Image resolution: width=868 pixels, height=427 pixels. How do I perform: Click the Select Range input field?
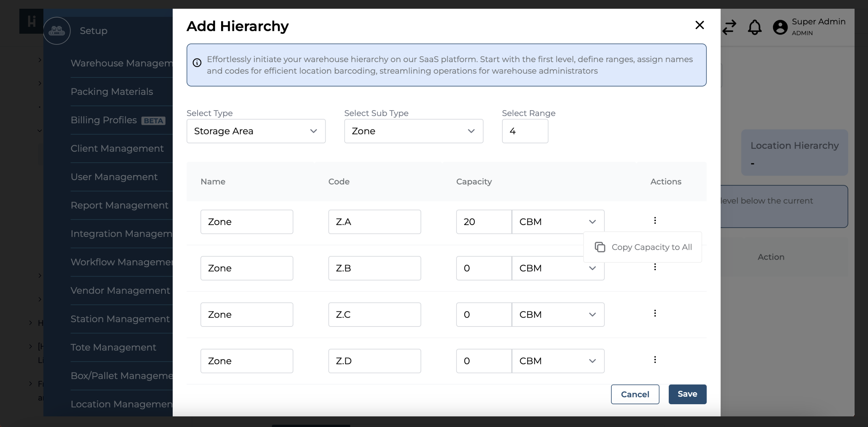coord(525,131)
